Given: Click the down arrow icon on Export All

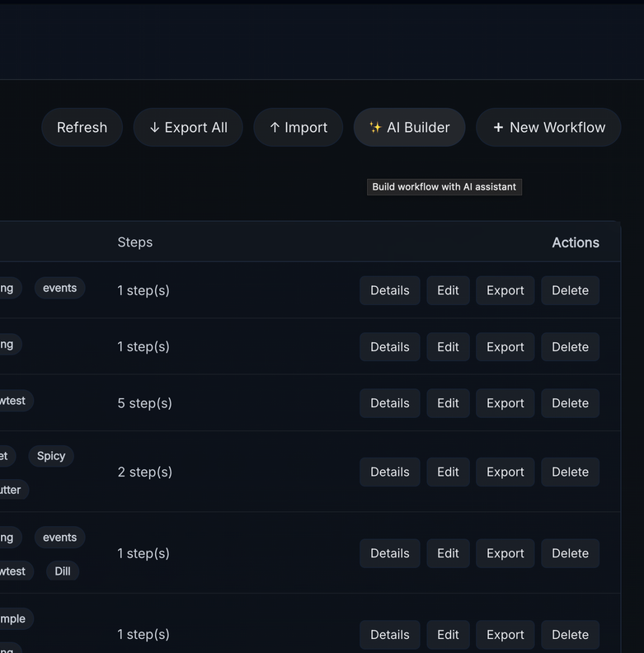Looking at the screenshot, I should pyautogui.click(x=154, y=128).
